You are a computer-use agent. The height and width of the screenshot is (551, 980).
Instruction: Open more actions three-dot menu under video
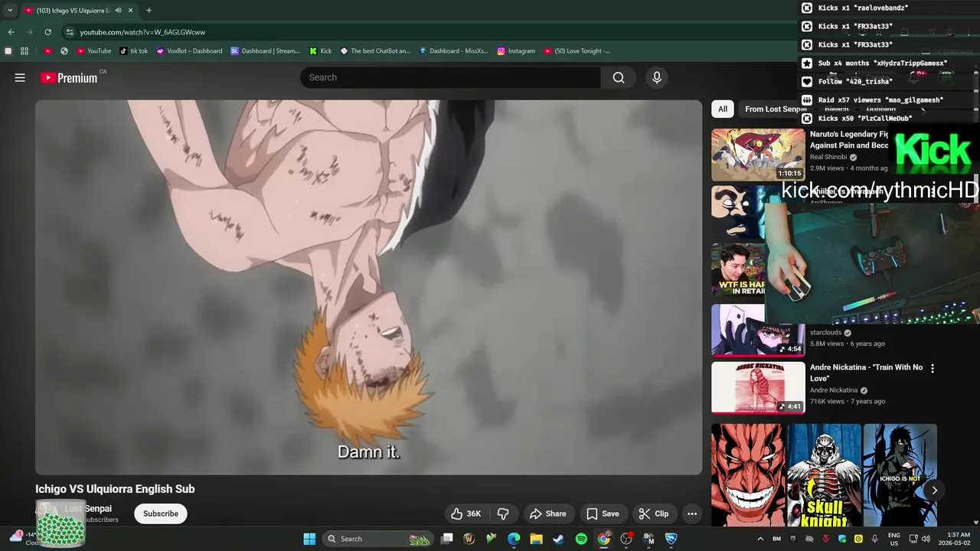(x=691, y=514)
